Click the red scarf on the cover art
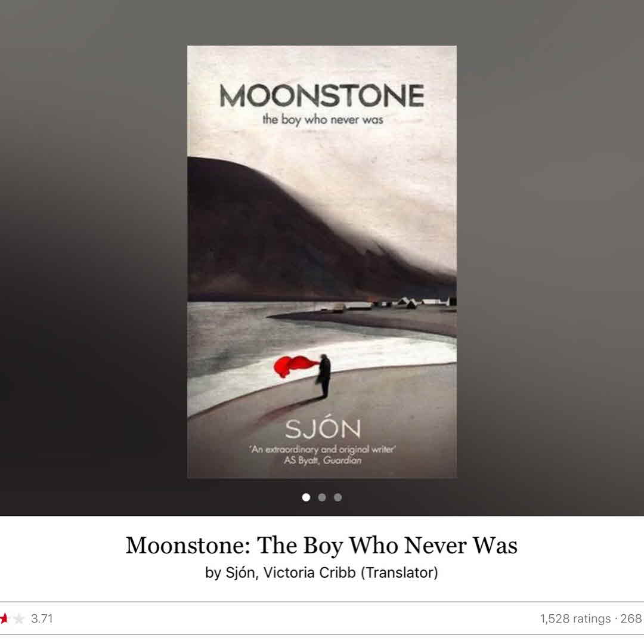Viewport: 644px width, 644px height. (x=295, y=366)
